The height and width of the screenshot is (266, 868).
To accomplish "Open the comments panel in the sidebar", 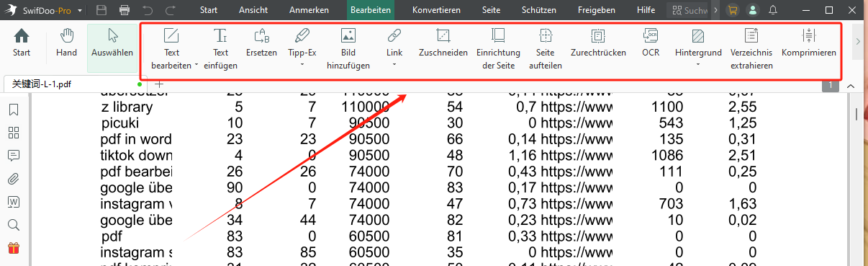I will [x=13, y=156].
